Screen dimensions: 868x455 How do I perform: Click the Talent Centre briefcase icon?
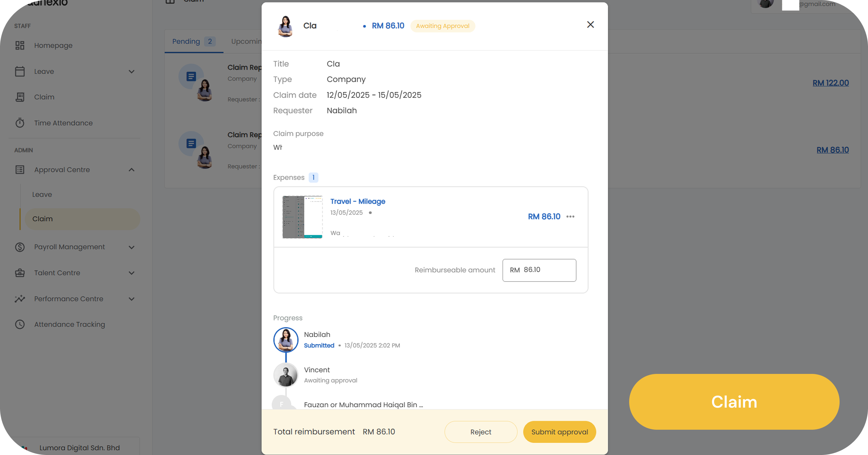pos(20,273)
